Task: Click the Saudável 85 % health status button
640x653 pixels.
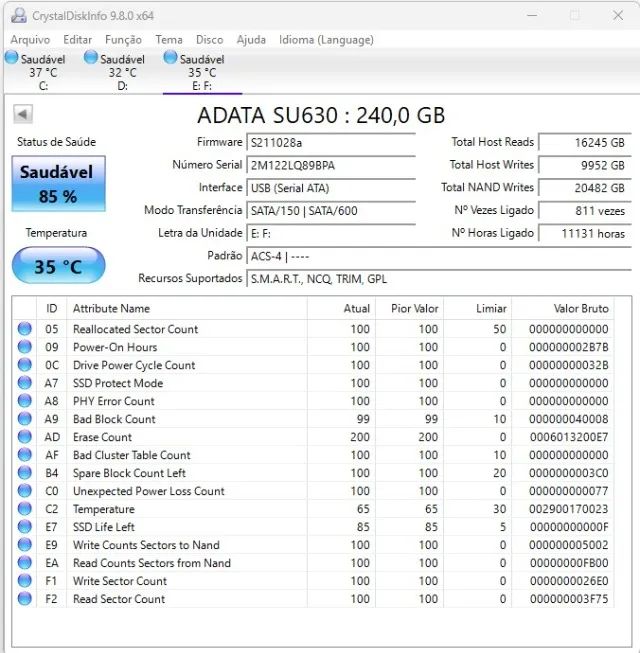Action: click(x=58, y=184)
